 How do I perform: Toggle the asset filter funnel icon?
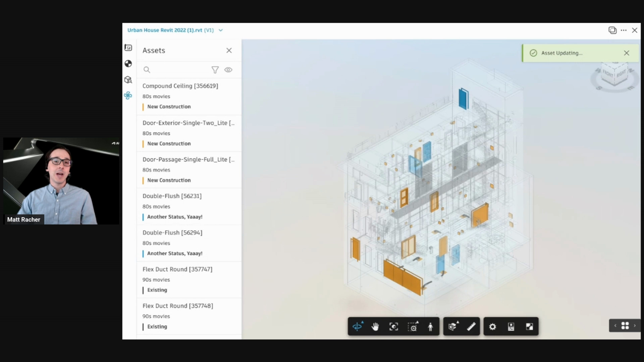[x=215, y=70]
